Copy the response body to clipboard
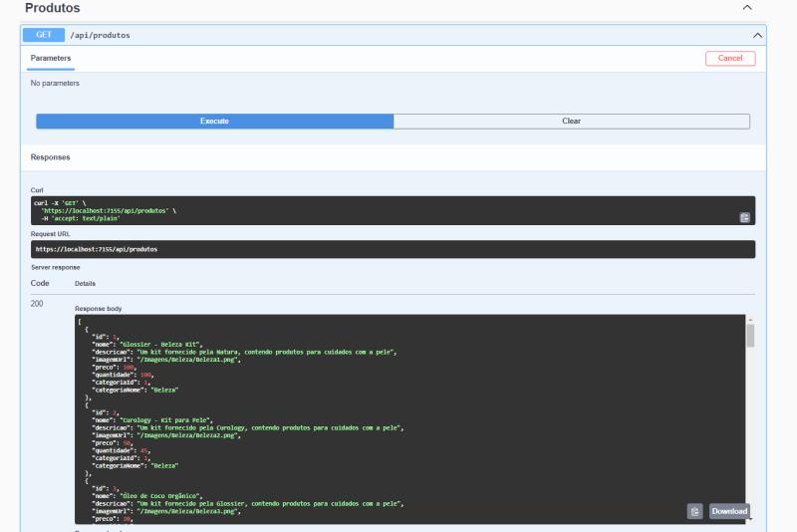Screen dimensions: 797x532 pyautogui.click(x=694, y=511)
